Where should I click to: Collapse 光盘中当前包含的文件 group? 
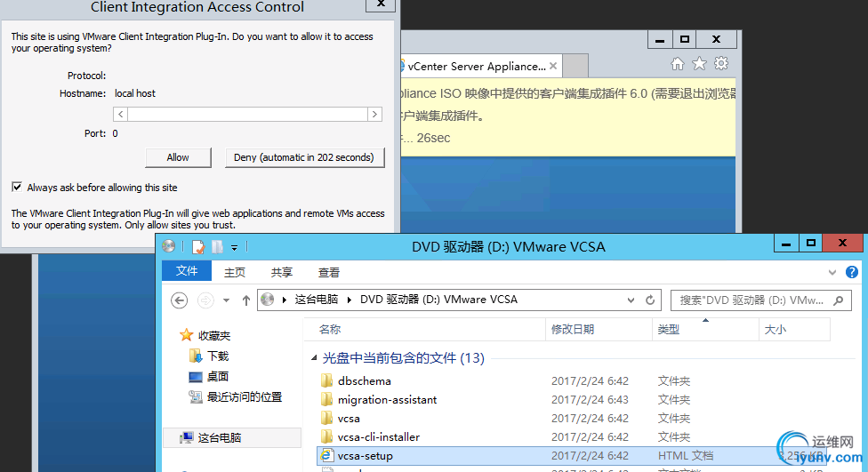(314, 358)
